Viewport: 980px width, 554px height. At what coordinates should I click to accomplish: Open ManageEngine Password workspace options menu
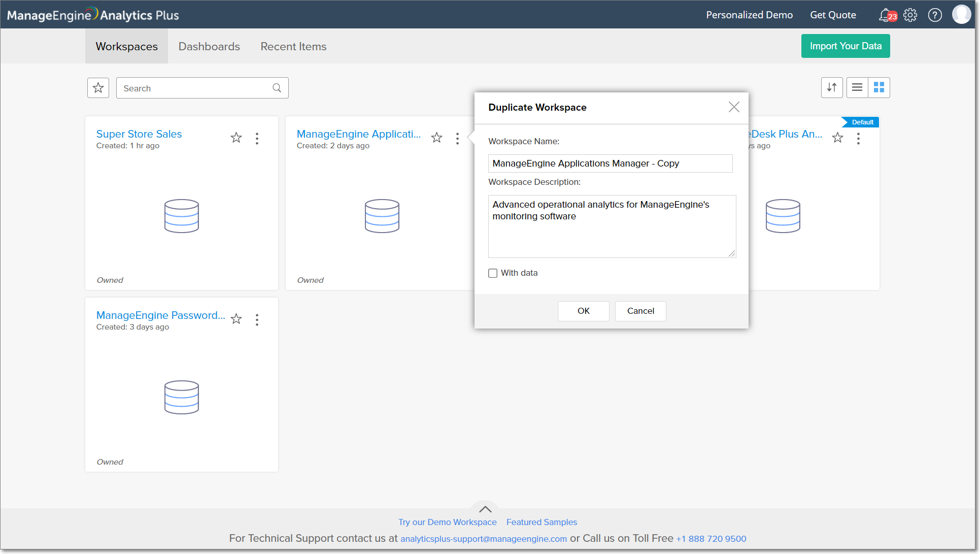(x=257, y=319)
